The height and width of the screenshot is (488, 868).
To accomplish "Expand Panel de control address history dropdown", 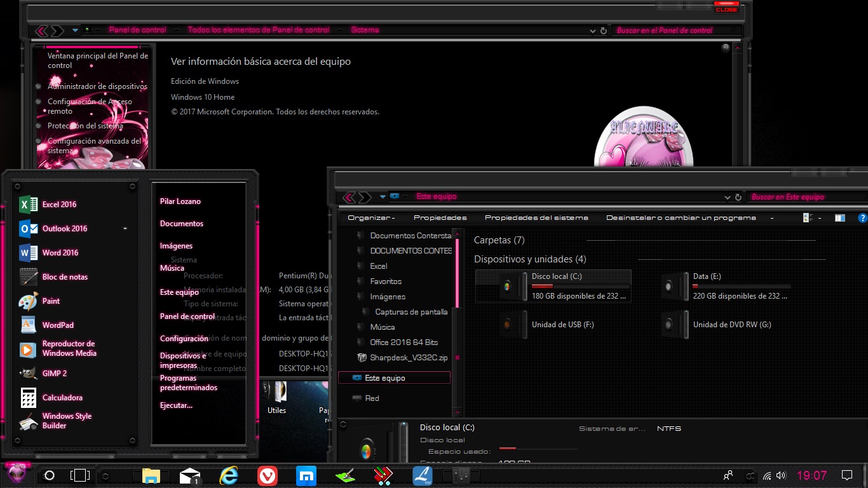I will [593, 30].
